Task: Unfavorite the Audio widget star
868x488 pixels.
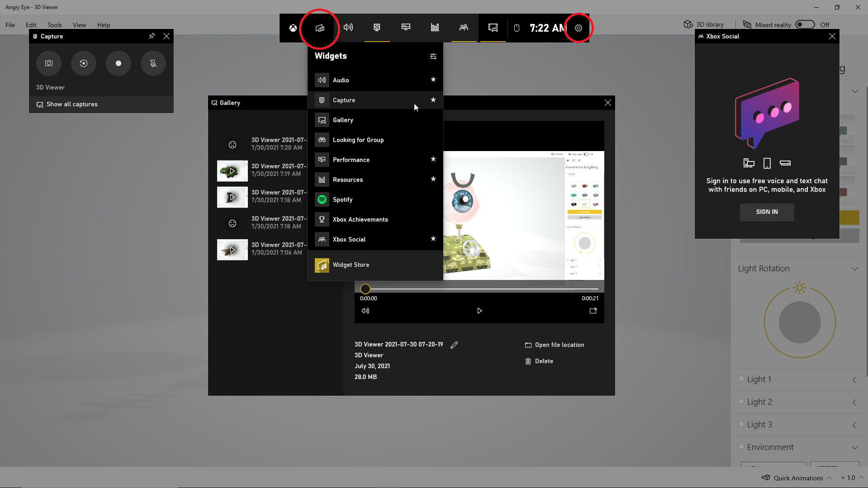Action: pos(433,80)
